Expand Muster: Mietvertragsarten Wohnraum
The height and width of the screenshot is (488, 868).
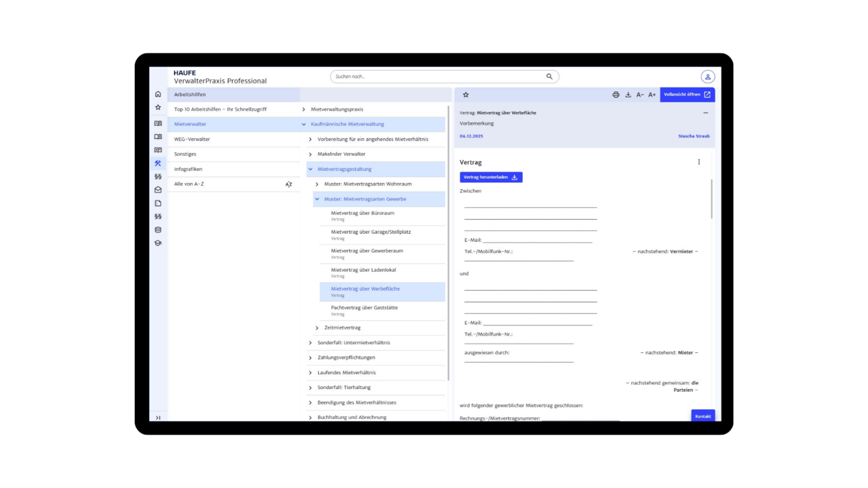point(317,184)
